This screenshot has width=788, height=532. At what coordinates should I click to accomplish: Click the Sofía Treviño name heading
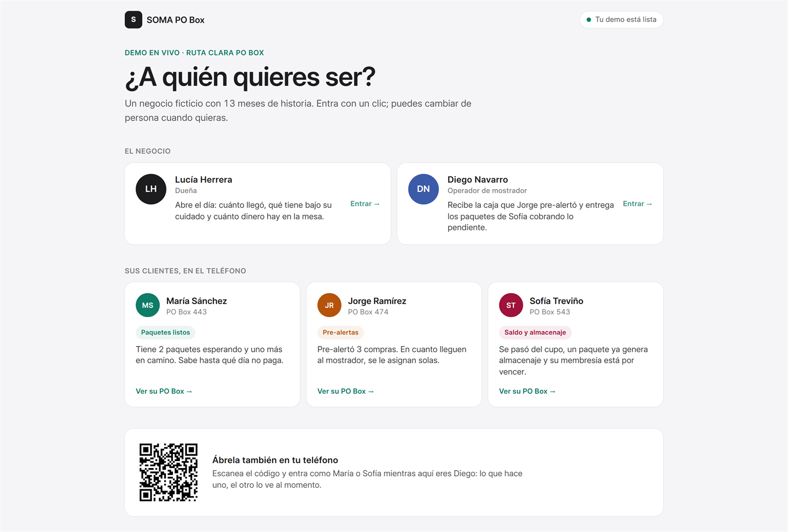click(x=557, y=301)
